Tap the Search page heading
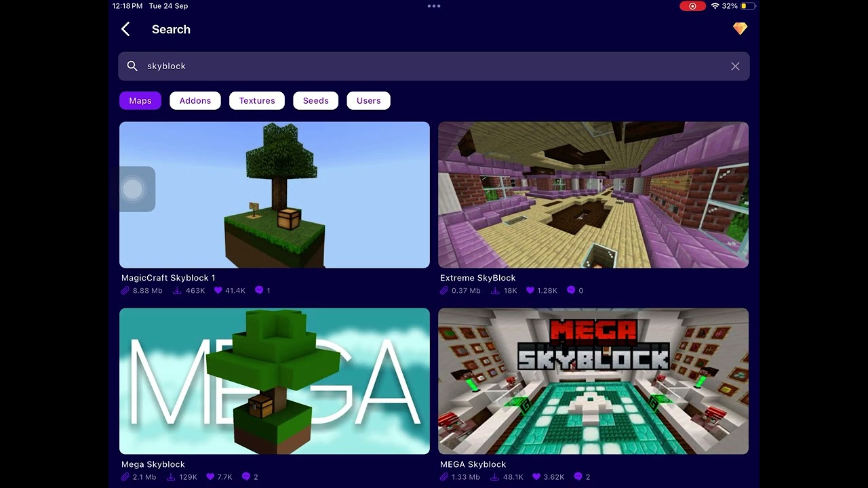The image size is (868, 488). click(171, 29)
